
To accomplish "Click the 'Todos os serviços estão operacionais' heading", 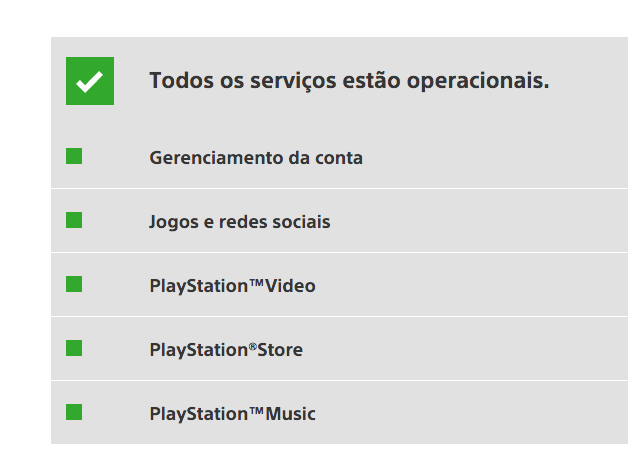I will point(349,81).
